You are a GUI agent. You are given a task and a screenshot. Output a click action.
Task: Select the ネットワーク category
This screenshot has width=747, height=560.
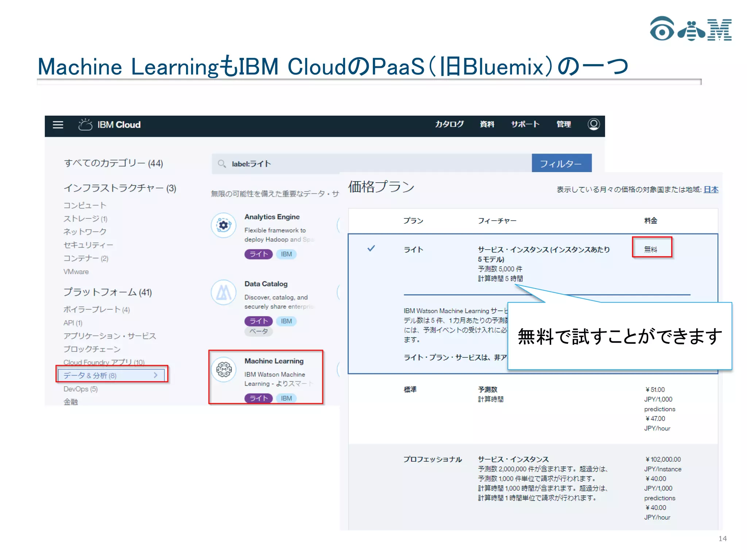click(85, 232)
